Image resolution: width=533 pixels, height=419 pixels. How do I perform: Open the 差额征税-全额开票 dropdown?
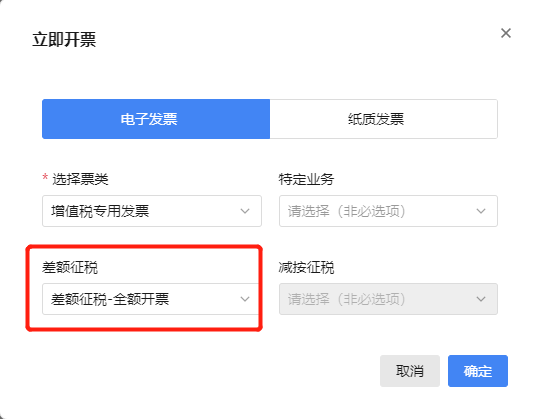pyautogui.click(x=151, y=299)
